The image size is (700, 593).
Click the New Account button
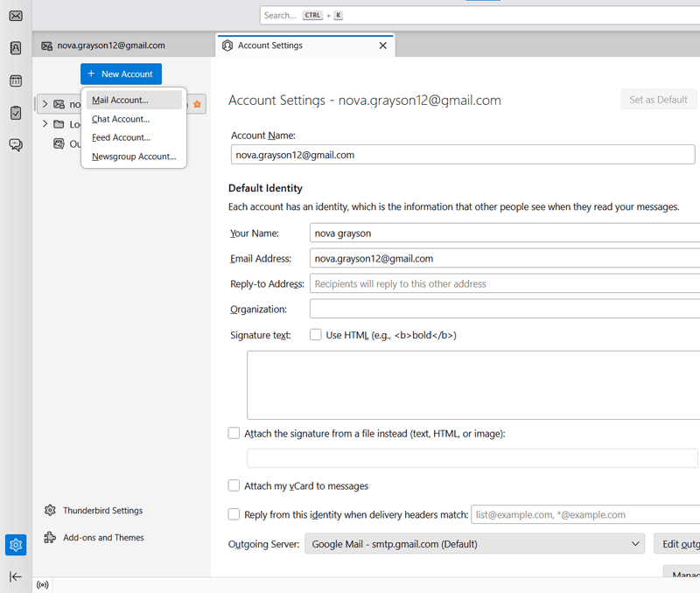[121, 73]
